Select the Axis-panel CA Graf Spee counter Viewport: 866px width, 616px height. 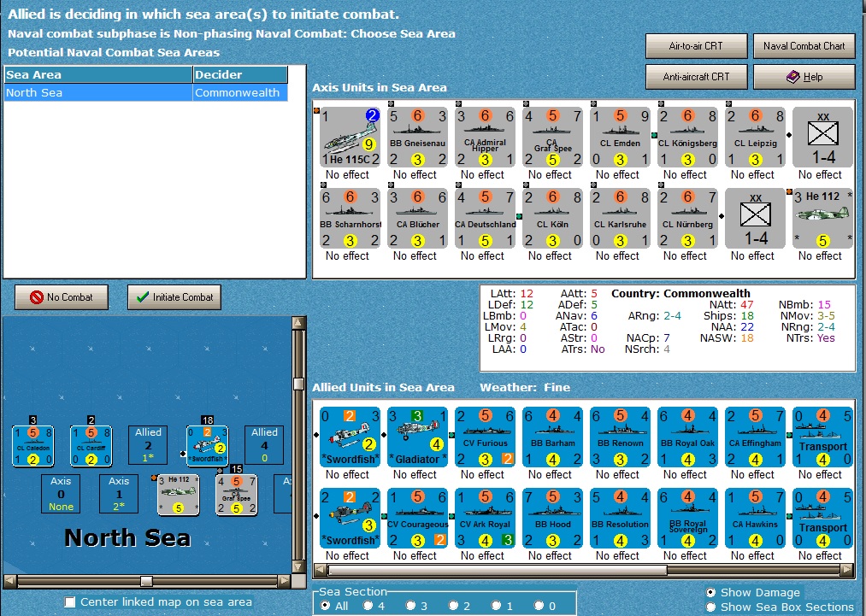click(x=552, y=137)
